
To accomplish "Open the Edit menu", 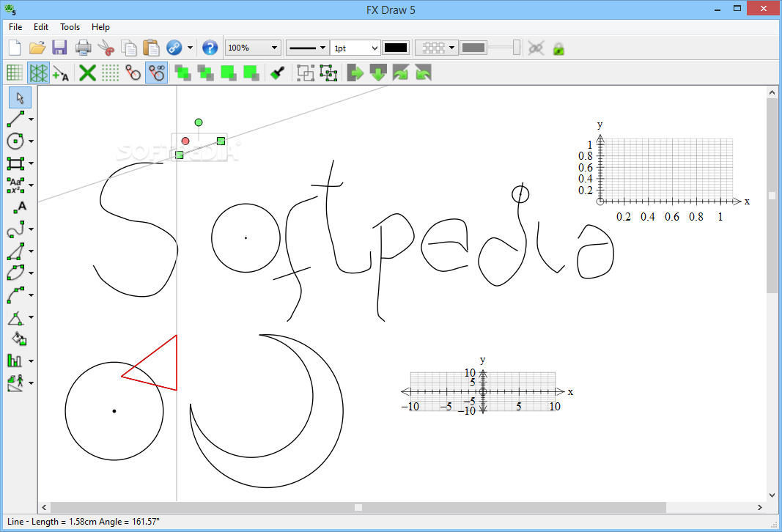I will tap(41, 27).
